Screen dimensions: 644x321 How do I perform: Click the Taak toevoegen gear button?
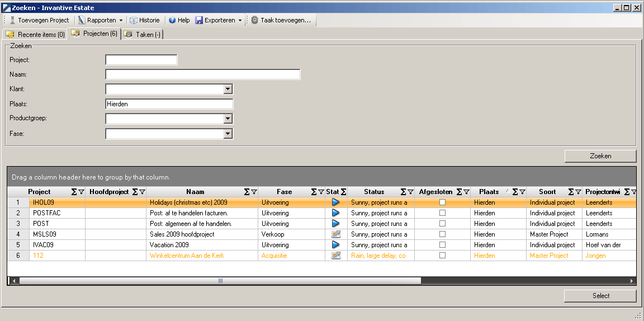pos(281,20)
